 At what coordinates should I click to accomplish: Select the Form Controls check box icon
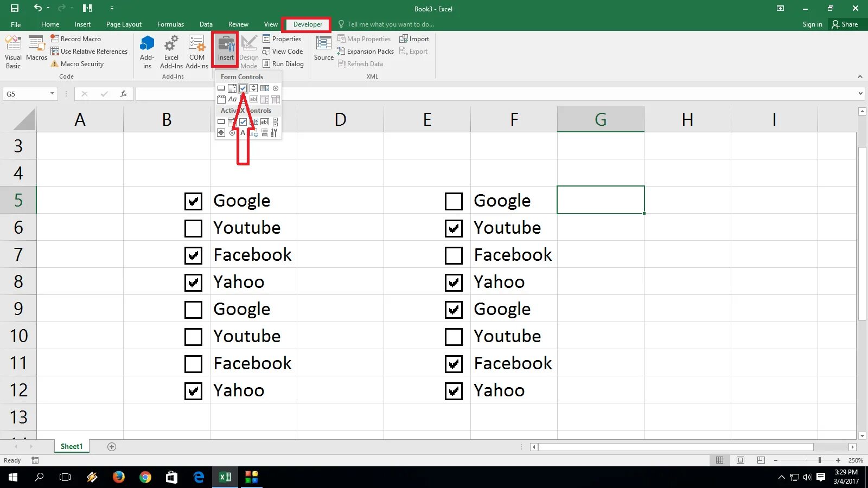[x=243, y=88]
